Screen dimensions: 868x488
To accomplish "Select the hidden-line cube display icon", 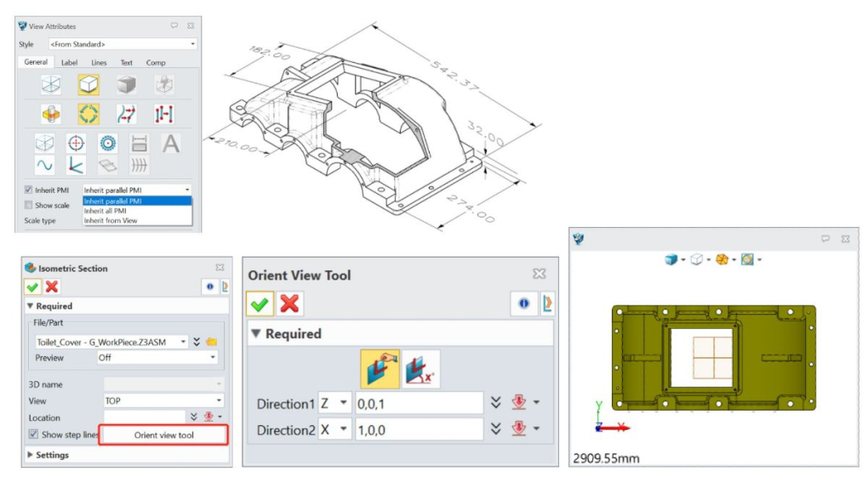I will 89,85.
